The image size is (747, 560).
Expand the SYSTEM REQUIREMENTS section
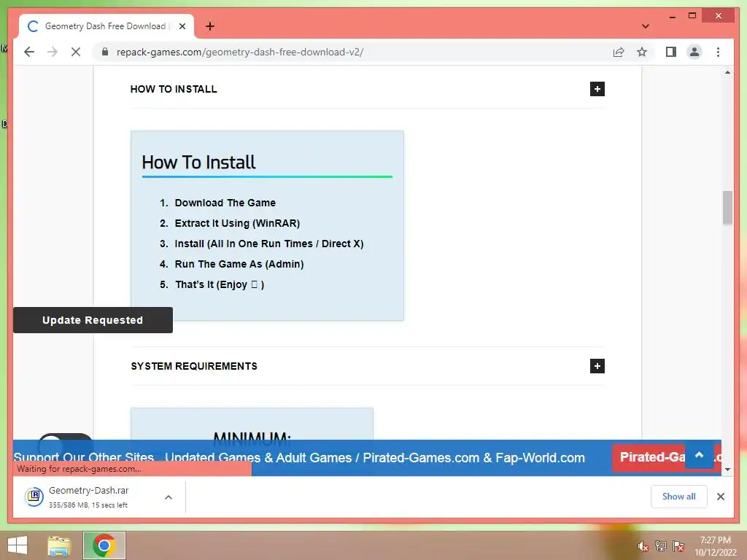[597, 366]
